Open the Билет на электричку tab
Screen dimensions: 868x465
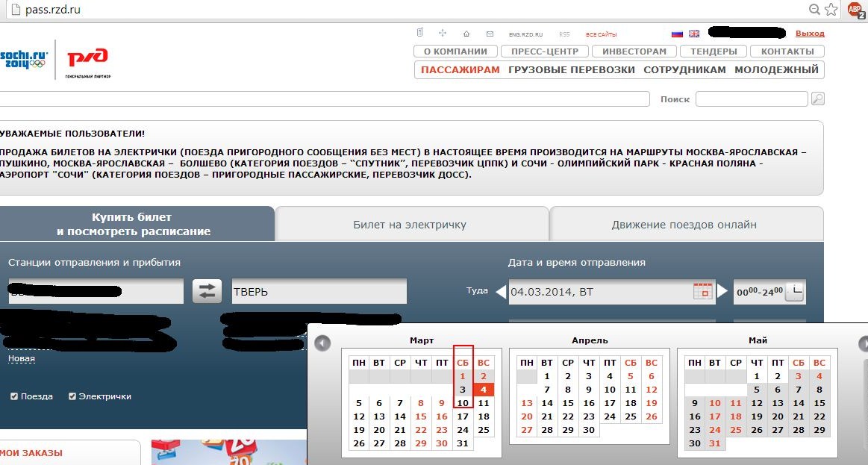pyautogui.click(x=410, y=225)
